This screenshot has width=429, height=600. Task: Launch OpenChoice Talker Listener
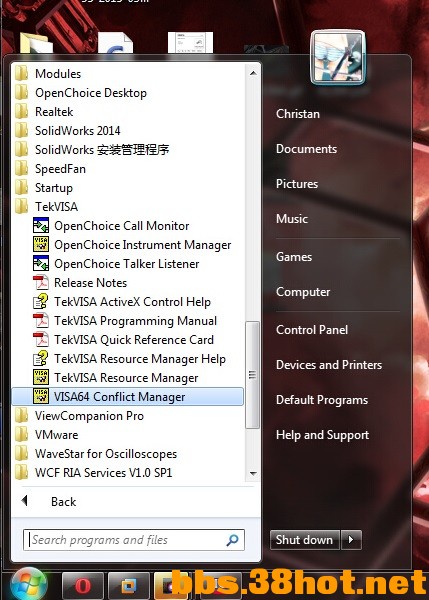tap(128, 264)
